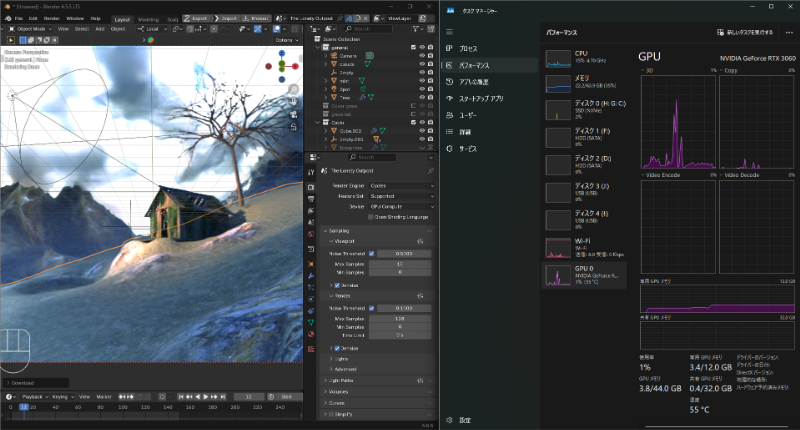Click the blue Z axis gizmo ball
Image resolution: width=800 pixels, height=430 pixels.
pos(282,54)
